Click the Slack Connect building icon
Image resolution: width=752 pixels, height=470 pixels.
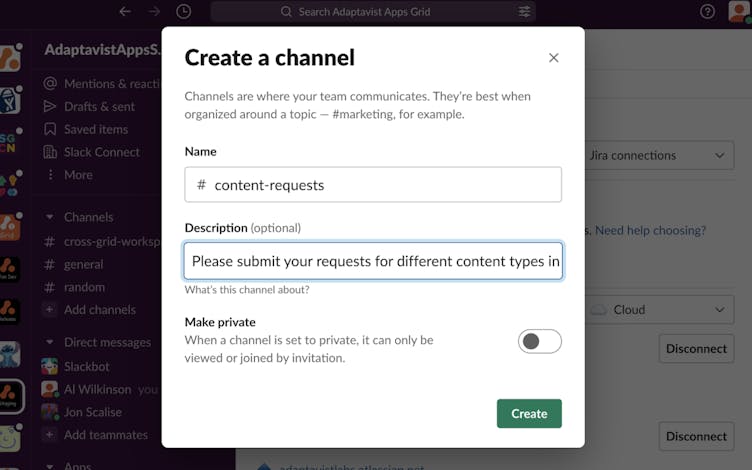pyautogui.click(x=50, y=152)
